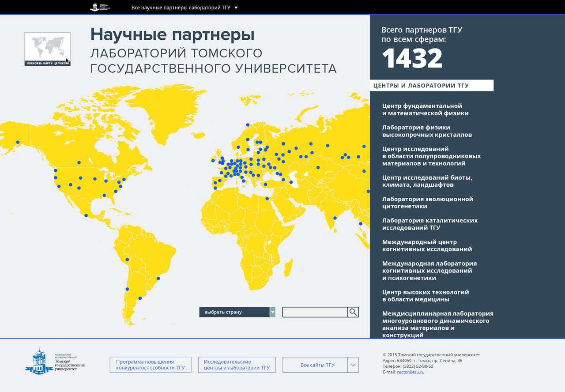Show the whole map thumbnail

tap(47, 49)
